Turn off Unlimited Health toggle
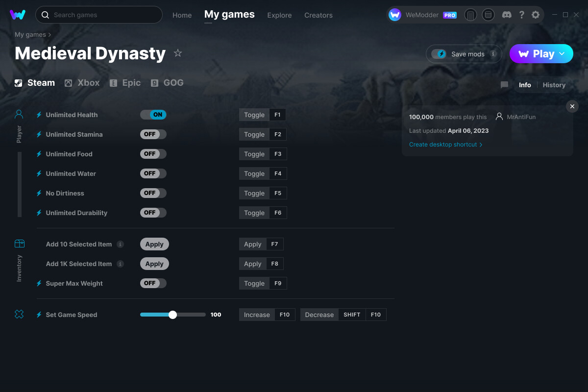Viewport: 588px width, 392px height. (153, 115)
